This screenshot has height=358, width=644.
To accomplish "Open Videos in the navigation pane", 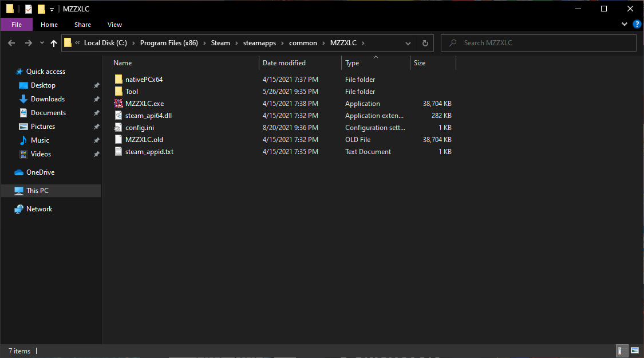I will (x=41, y=154).
